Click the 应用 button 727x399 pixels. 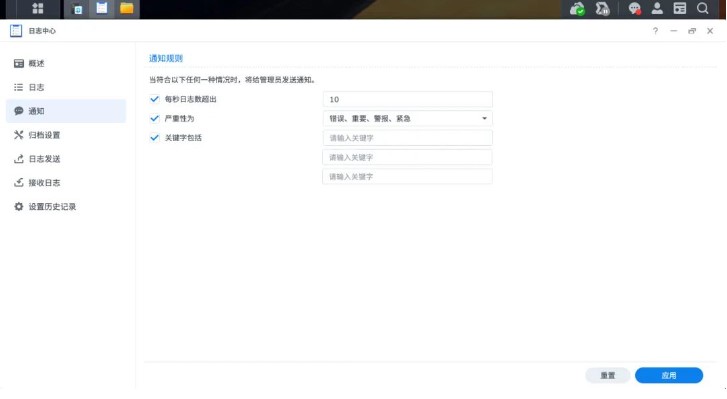[x=669, y=375]
